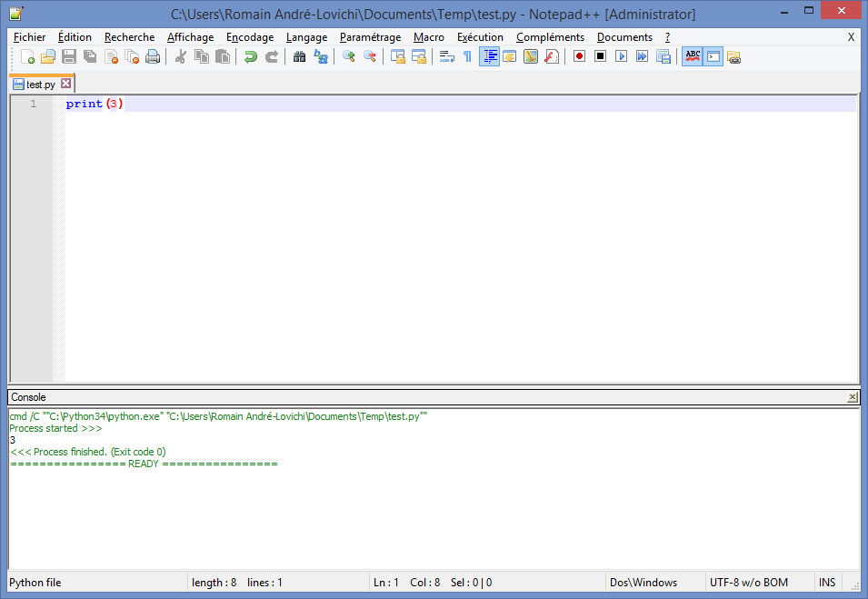Viewport: 868px width, 599px height.
Task: Toggle INS insert mode in status bar
Action: (827, 583)
